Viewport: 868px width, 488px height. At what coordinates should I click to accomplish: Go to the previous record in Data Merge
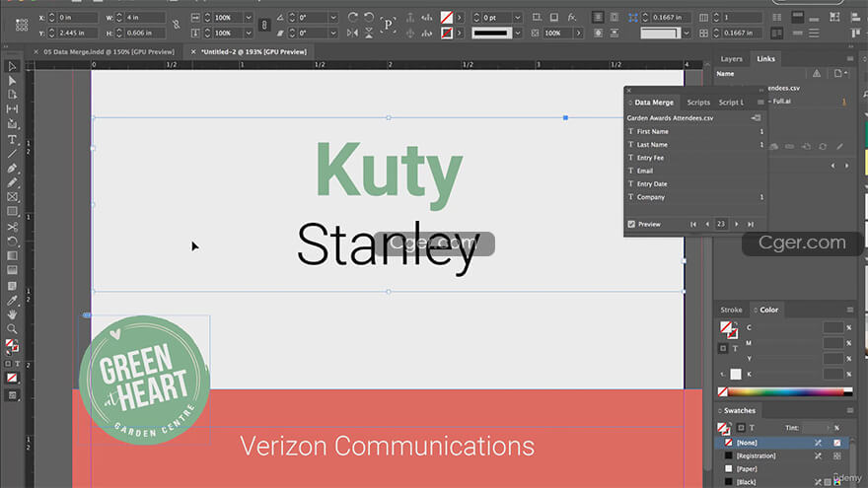click(x=707, y=224)
